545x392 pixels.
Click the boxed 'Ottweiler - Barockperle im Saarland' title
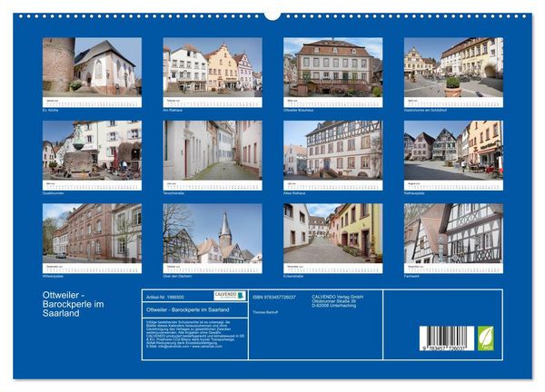(188, 309)
